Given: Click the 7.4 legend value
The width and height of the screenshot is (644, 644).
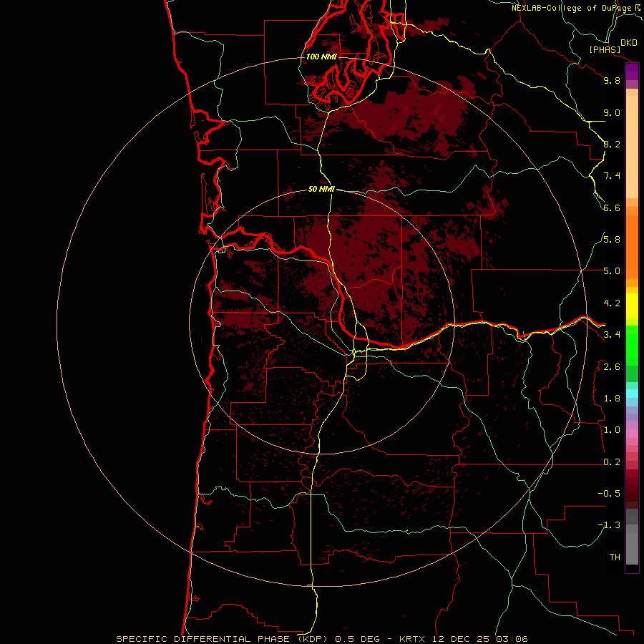Looking at the screenshot, I should point(612,176).
